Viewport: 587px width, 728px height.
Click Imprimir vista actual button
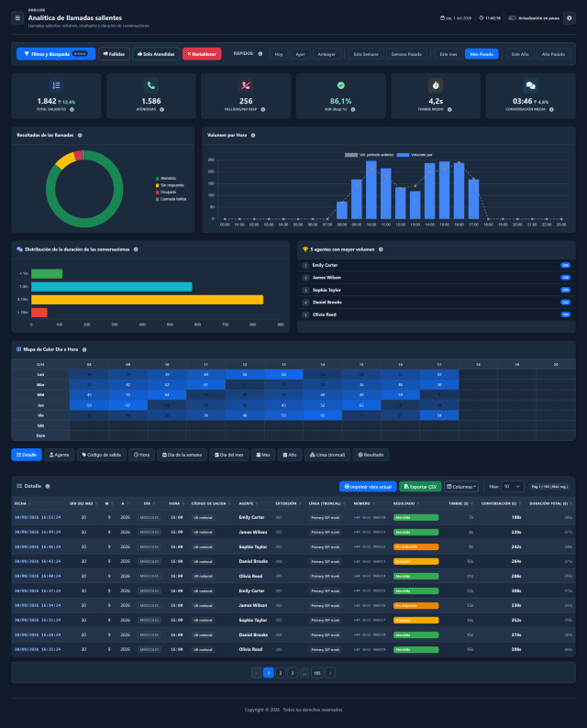(368, 487)
